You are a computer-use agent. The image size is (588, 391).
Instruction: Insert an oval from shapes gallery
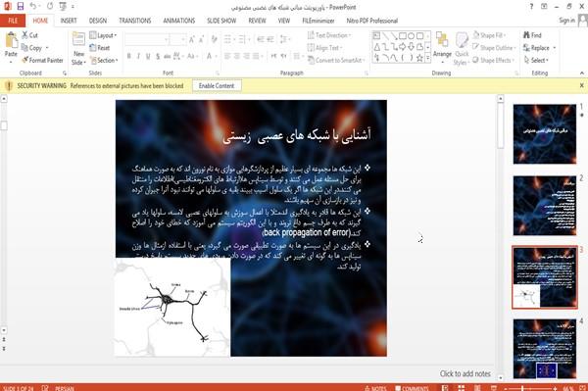point(411,36)
